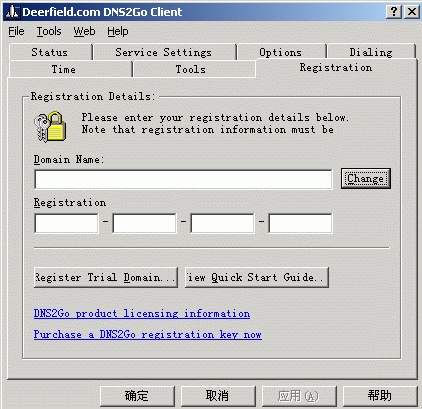This screenshot has width=422, height=409.
Task: Click the first registration key box
Action: 66,223
